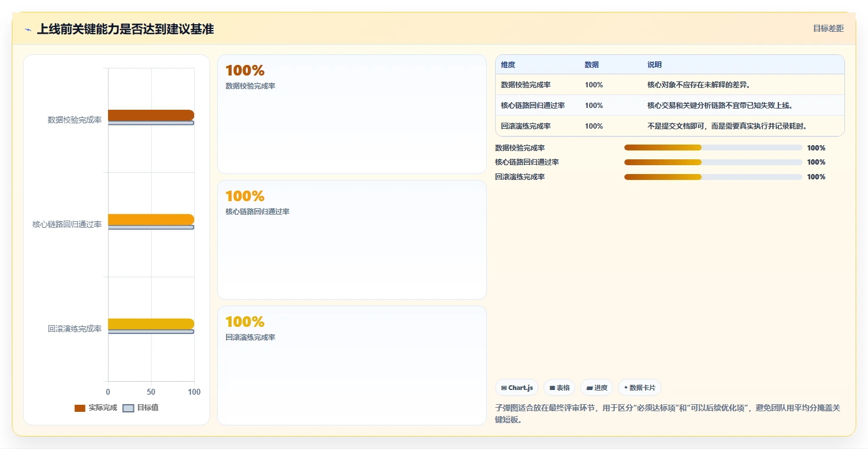Screen dimensions: 868x449
Task: Click the 回滚演练完成率 progress bar
Action: click(x=713, y=177)
